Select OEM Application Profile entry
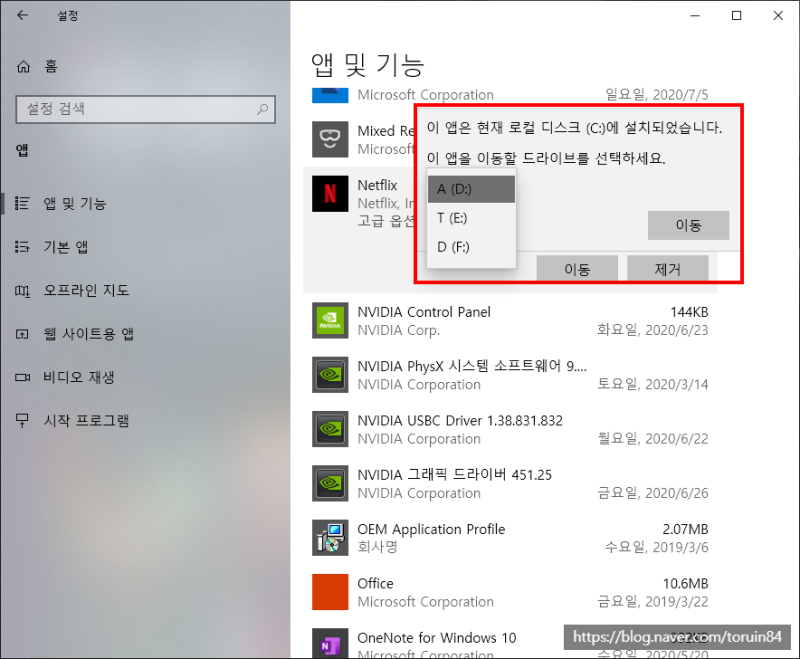The image size is (800, 659). [431, 529]
